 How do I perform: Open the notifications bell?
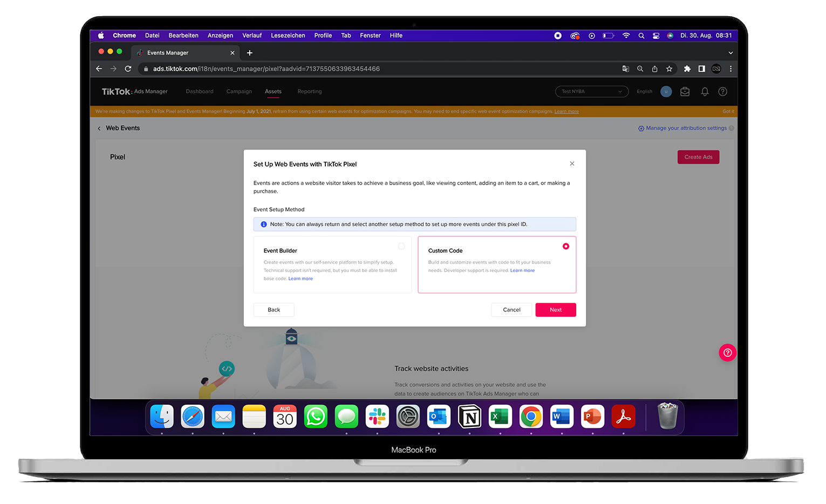(x=705, y=92)
